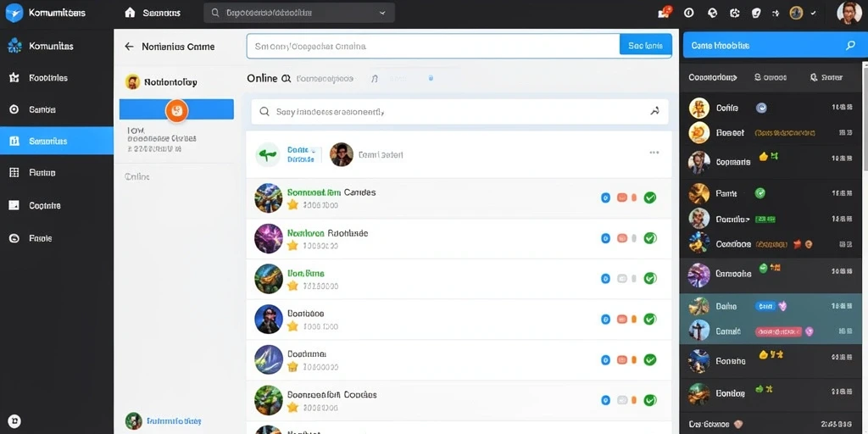Open the user profile photo at top right
The image size is (868, 434).
[849, 13]
